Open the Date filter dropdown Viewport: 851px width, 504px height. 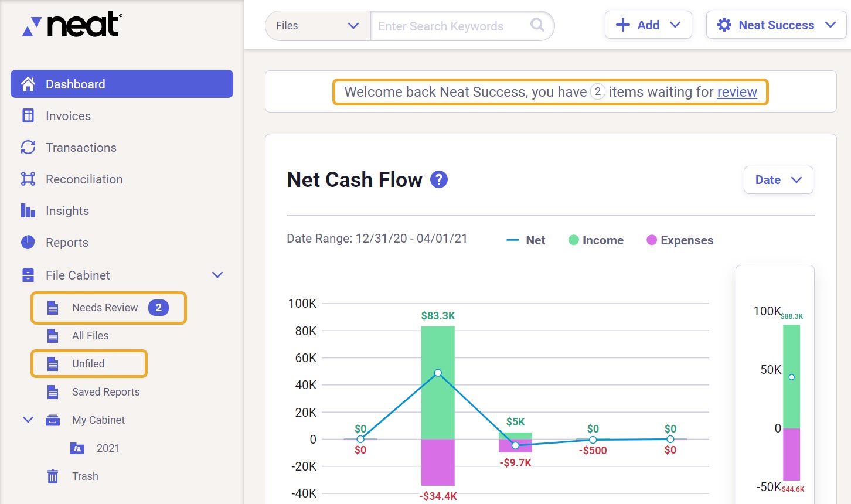pyautogui.click(x=778, y=180)
